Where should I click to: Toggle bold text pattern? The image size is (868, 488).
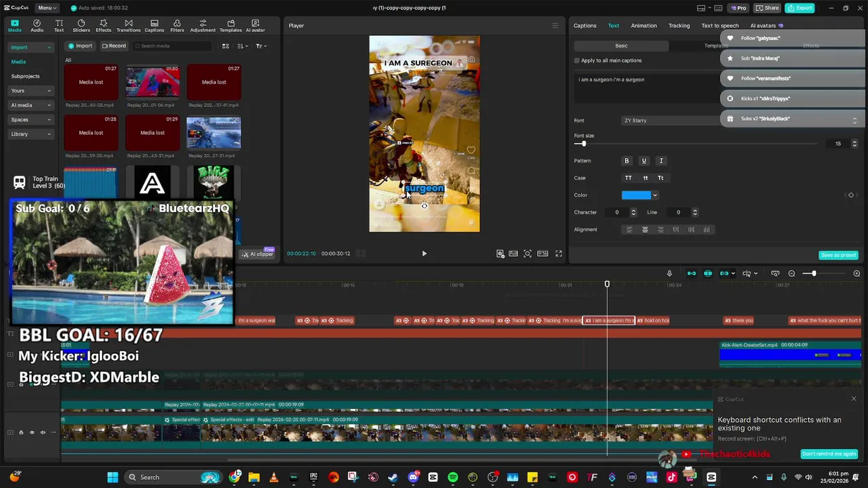[x=627, y=161]
